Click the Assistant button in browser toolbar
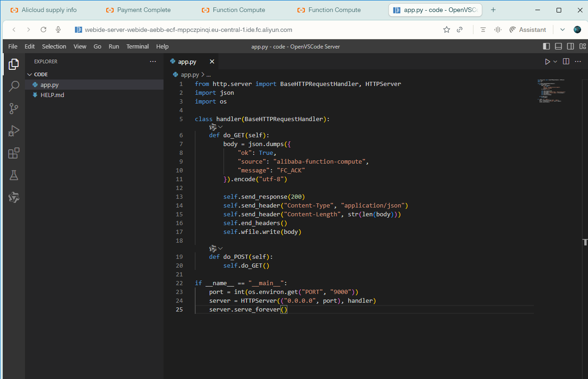Viewport: 588px width, 379px height. click(527, 30)
